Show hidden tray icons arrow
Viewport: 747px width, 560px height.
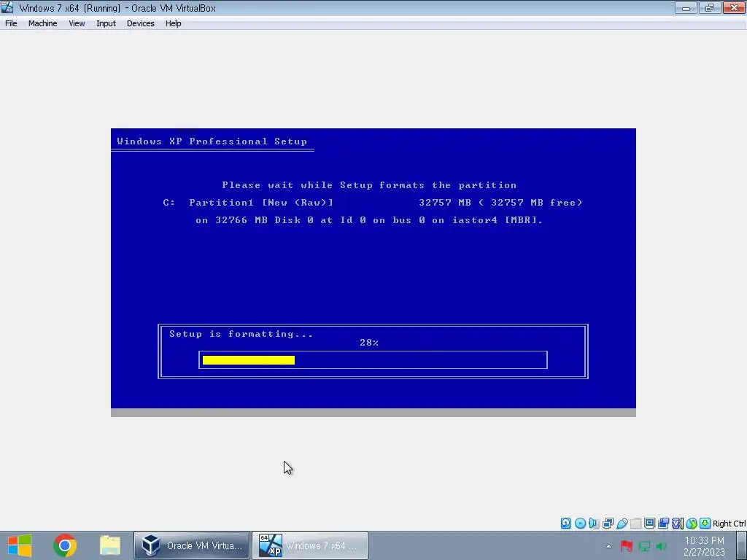tap(608, 546)
